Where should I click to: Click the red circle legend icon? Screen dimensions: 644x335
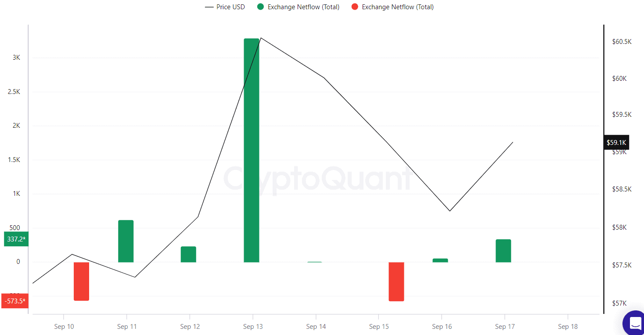pyautogui.click(x=355, y=7)
